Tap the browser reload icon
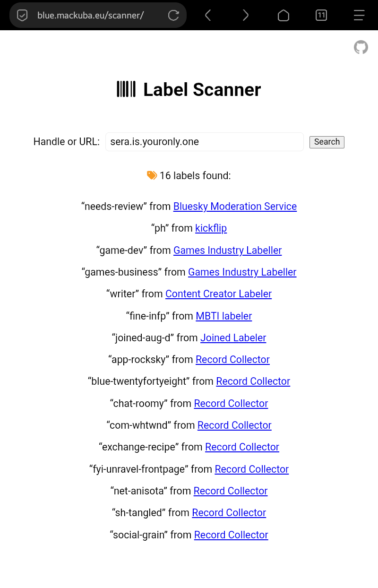This screenshot has width=378, height=588. coord(173,15)
